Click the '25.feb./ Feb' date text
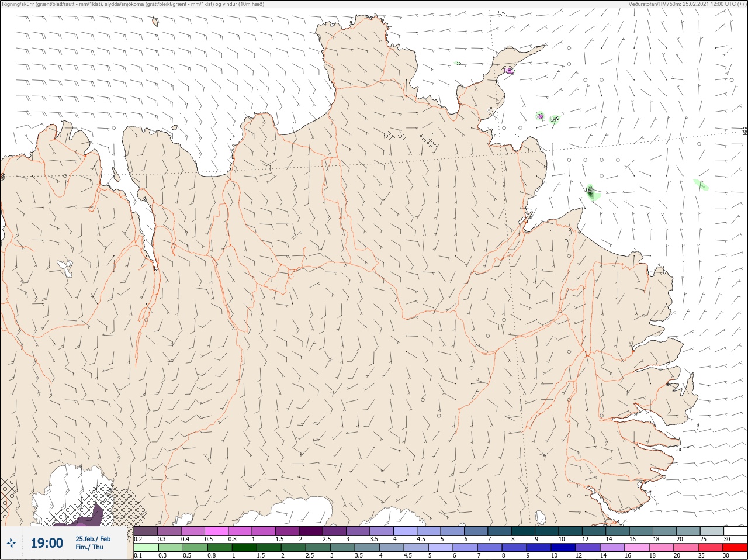This screenshot has height=560, width=748. [92, 539]
